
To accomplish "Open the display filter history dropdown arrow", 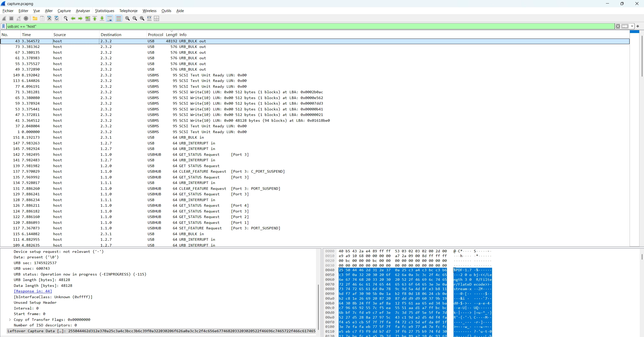I will pyautogui.click(x=632, y=26).
